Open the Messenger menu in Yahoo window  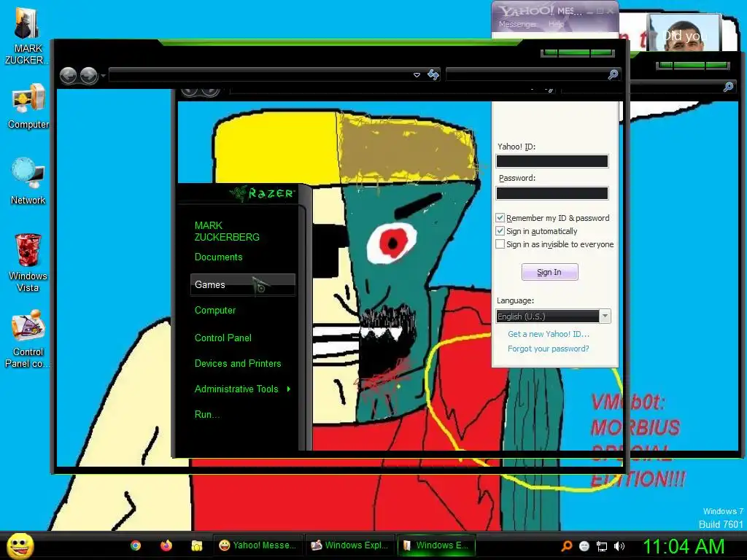point(518,24)
